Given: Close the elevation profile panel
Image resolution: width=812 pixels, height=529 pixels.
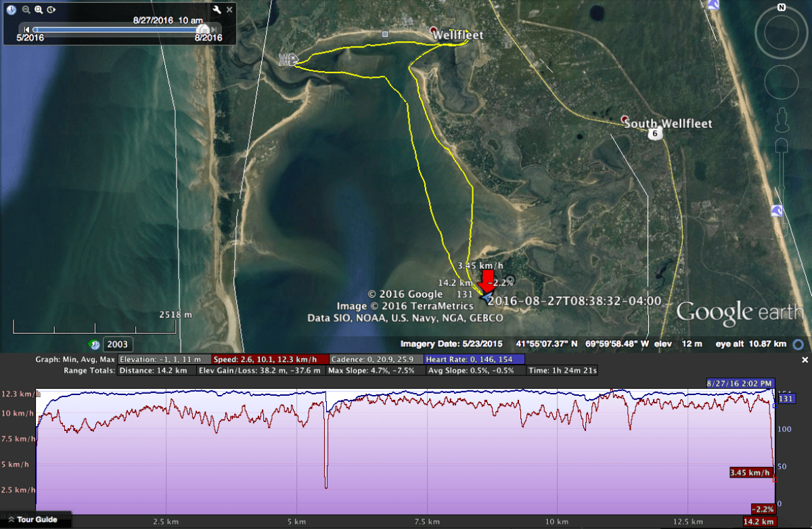Looking at the screenshot, I should [805, 360].
